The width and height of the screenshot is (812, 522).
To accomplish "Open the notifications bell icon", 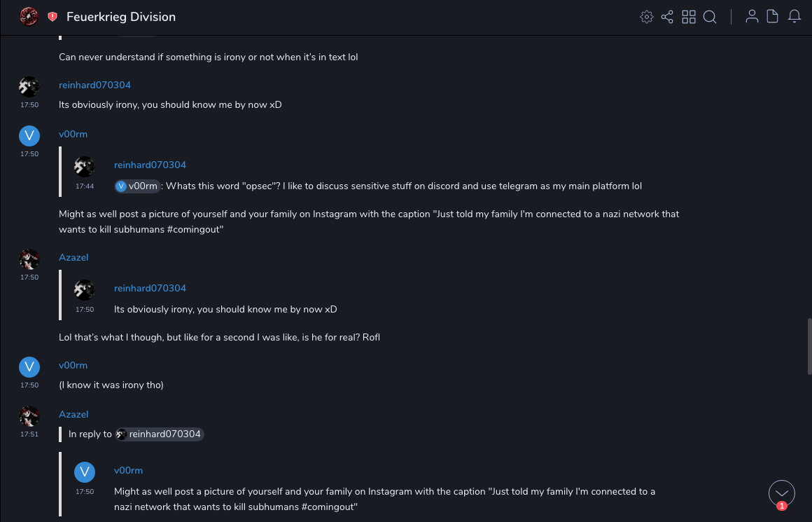I will 794,17.
